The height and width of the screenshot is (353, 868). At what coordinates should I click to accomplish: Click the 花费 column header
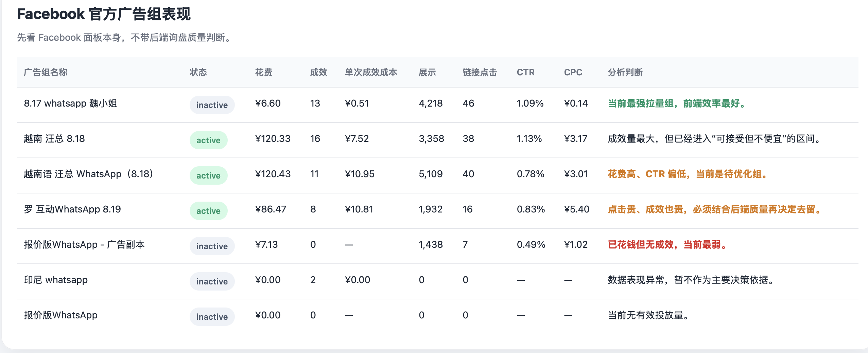[263, 72]
